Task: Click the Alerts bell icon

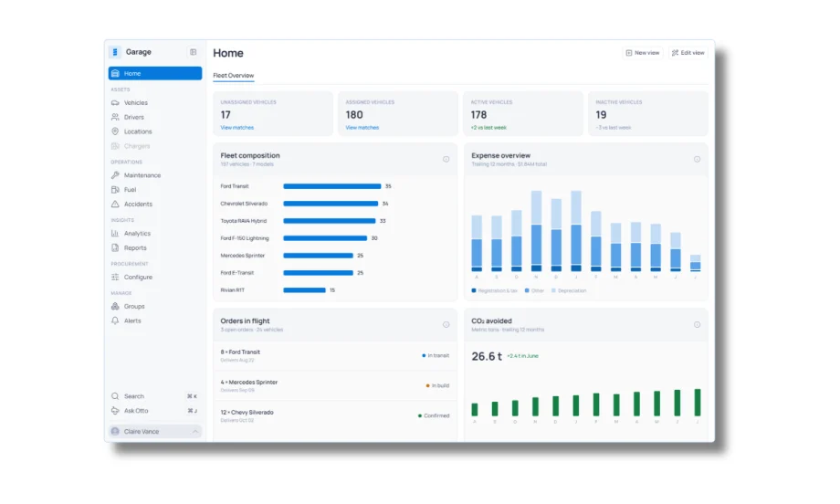Action: 115,320
